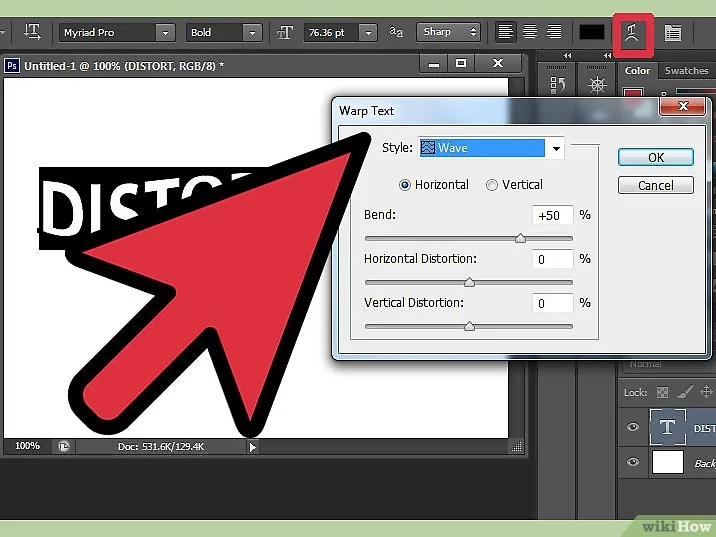Open the Character and Paragraph panel

pos(673,33)
